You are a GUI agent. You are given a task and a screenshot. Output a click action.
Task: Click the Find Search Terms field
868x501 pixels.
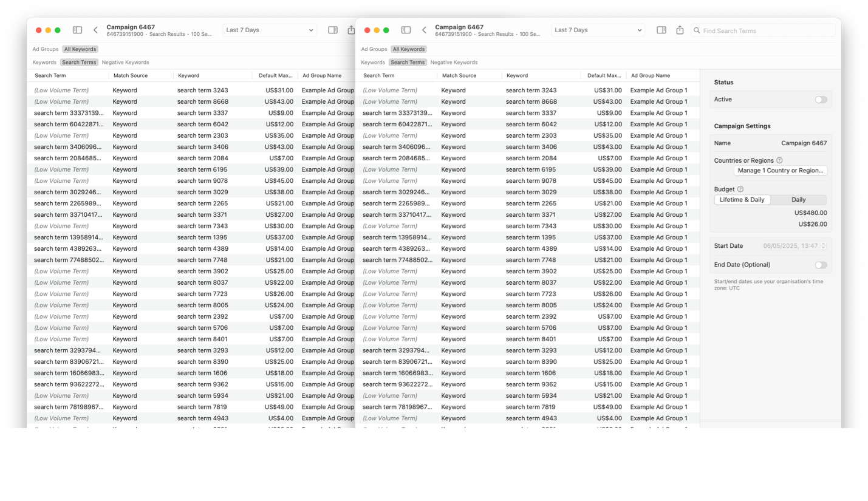point(763,30)
